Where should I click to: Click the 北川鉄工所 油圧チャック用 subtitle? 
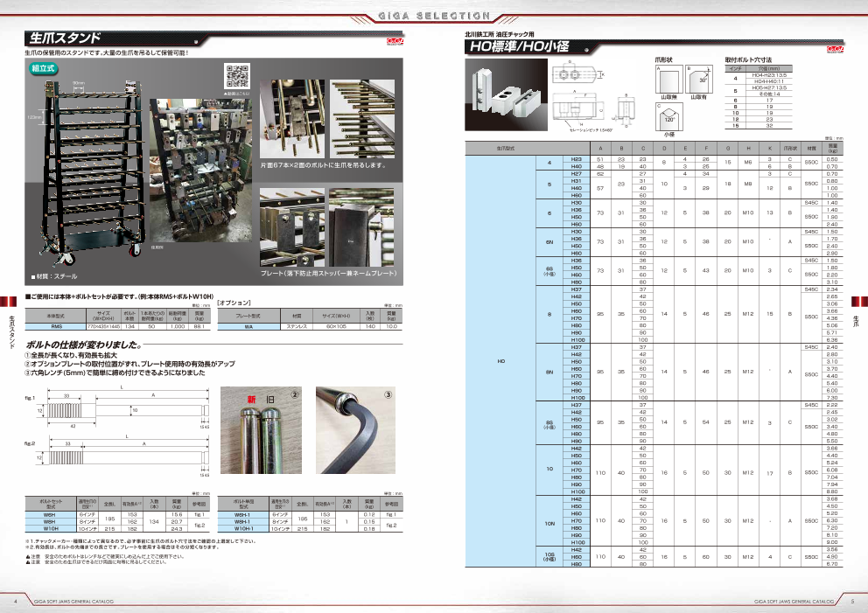pyautogui.click(x=500, y=34)
